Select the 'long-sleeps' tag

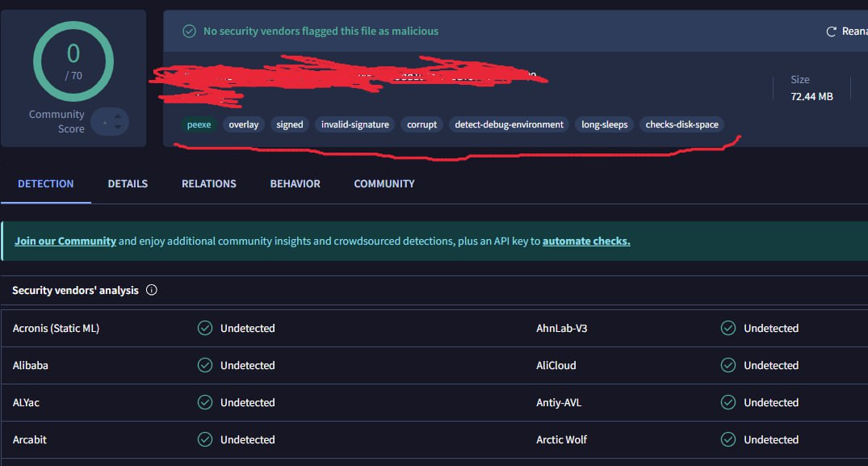(605, 124)
